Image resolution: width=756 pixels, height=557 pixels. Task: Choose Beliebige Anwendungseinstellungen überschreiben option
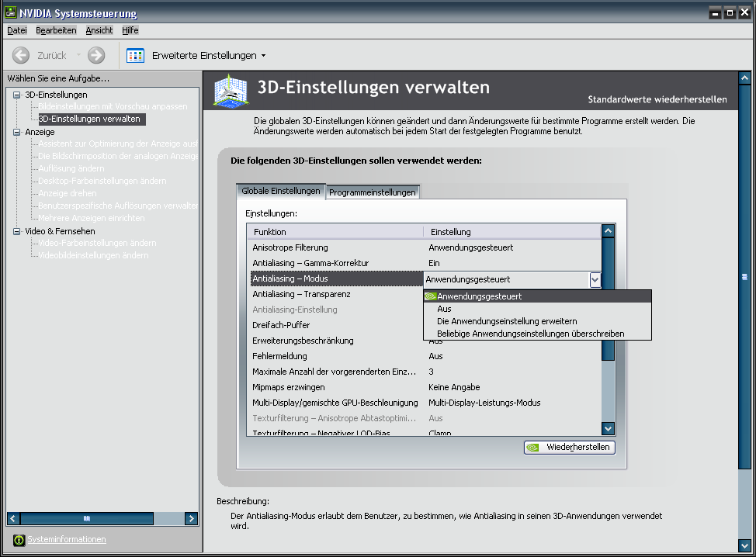pos(537,334)
